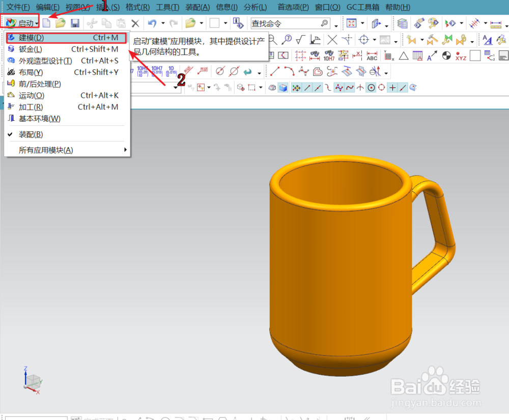
Task: Click the palette edit display icon
Action: 433,23
